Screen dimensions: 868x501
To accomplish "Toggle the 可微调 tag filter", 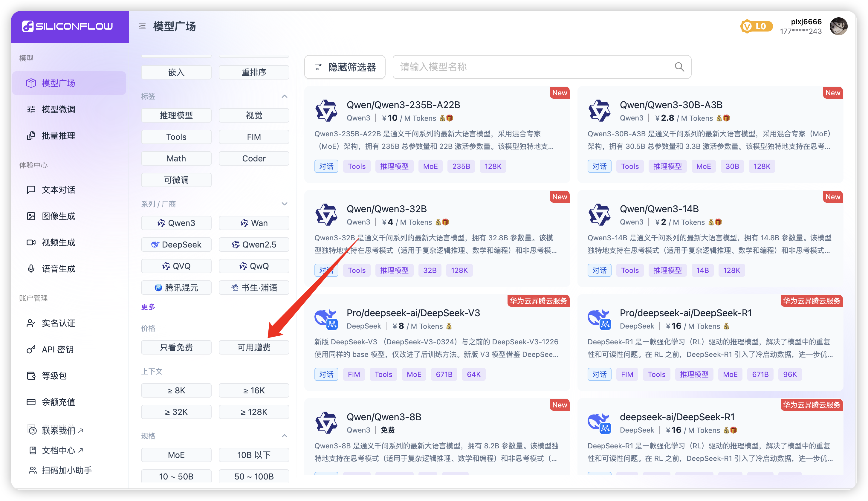I will click(x=176, y=180).
